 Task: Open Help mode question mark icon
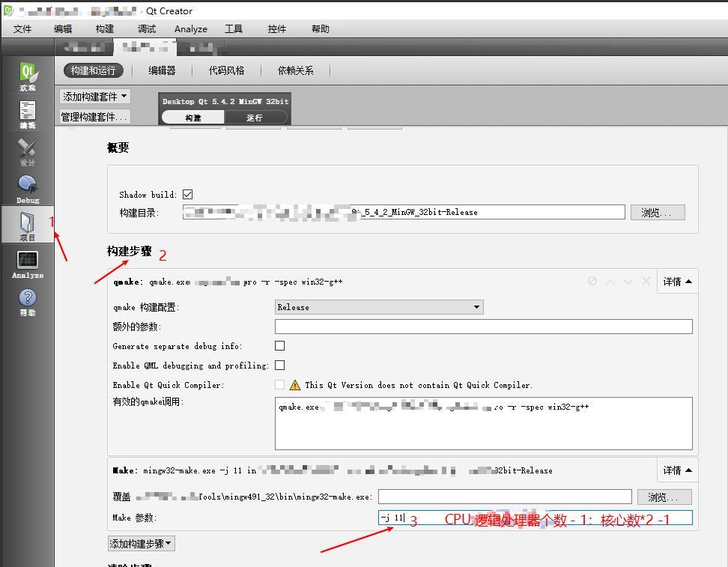pos(28,303)
